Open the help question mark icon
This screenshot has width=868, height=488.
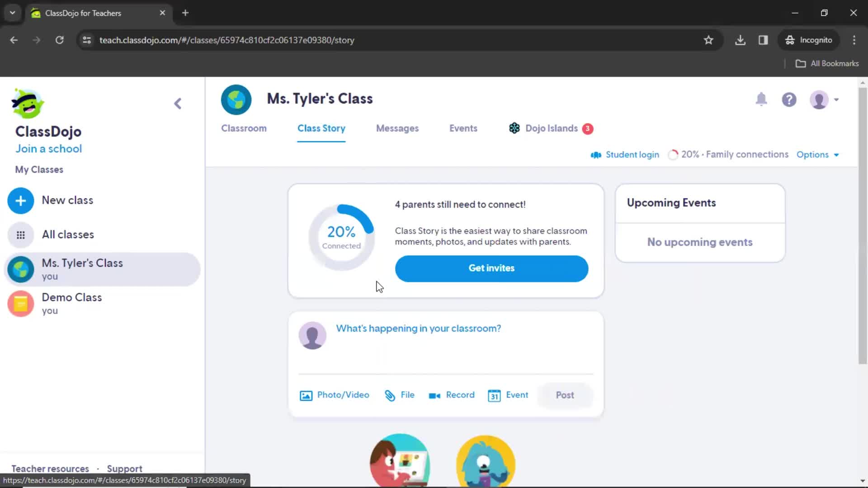pyautogui.click(x=789, y=100)
